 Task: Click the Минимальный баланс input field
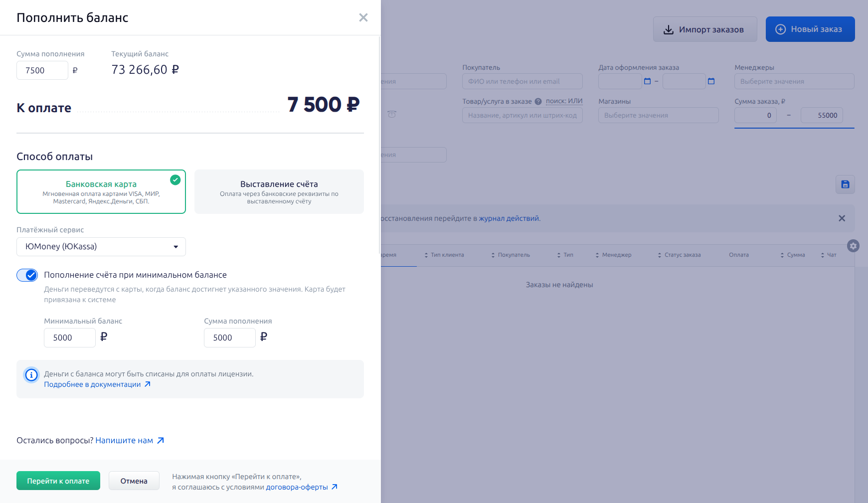[x=70, y=337]
